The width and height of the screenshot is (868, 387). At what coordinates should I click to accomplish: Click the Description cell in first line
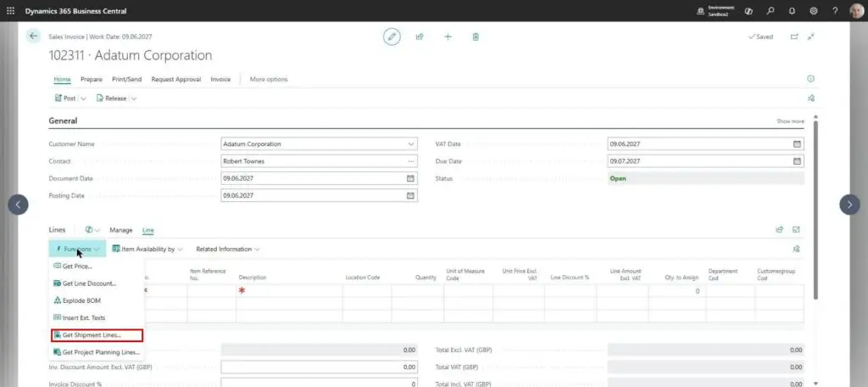coord(289,290)
